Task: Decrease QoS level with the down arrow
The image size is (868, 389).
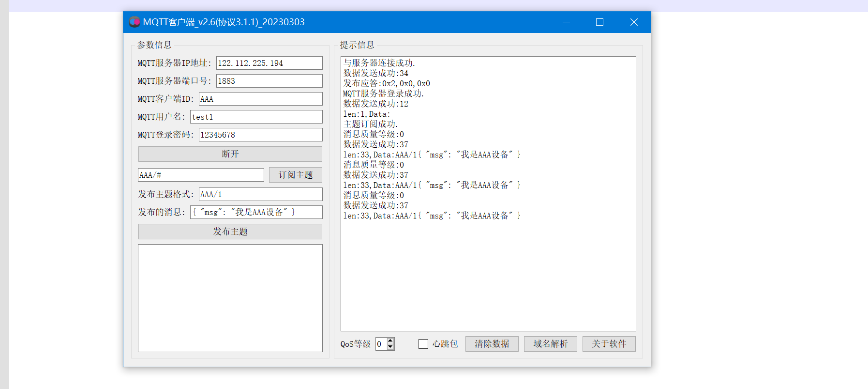Action: click(x=390, y=347)
